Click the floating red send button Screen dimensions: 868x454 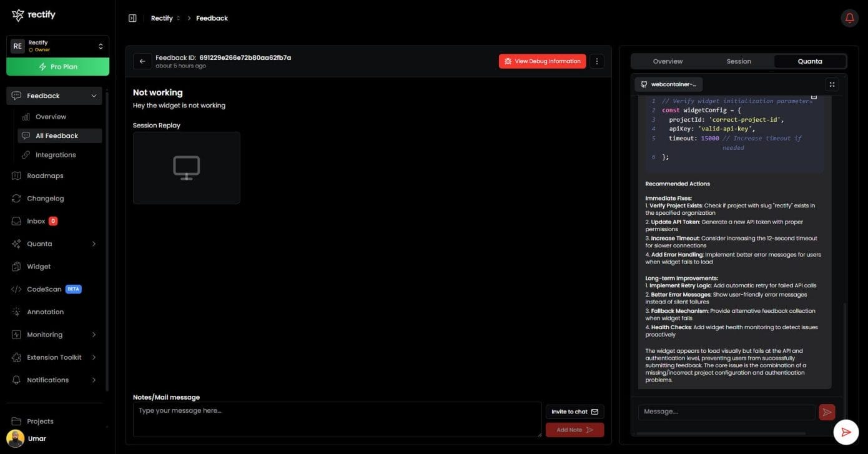pos(846,432)
